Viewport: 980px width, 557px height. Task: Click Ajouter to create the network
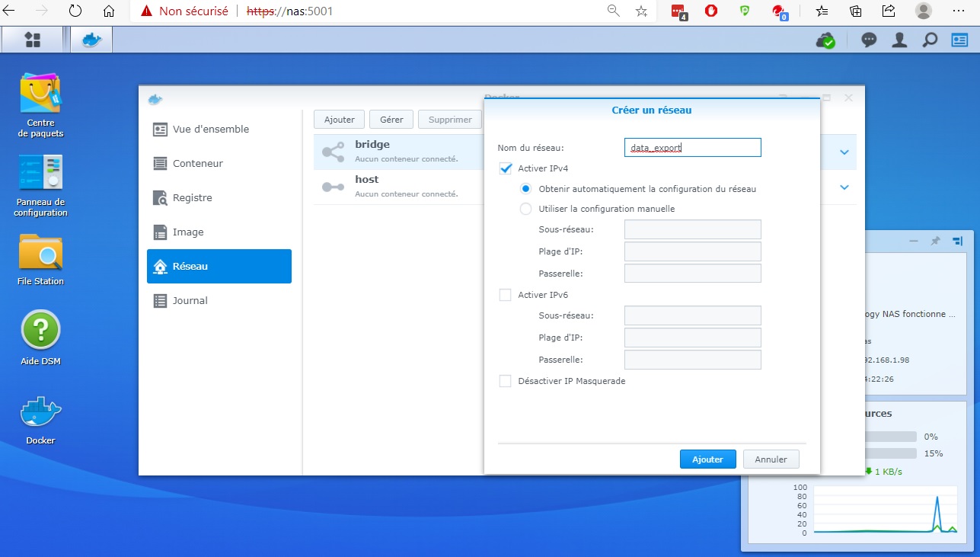pos(707,459)
